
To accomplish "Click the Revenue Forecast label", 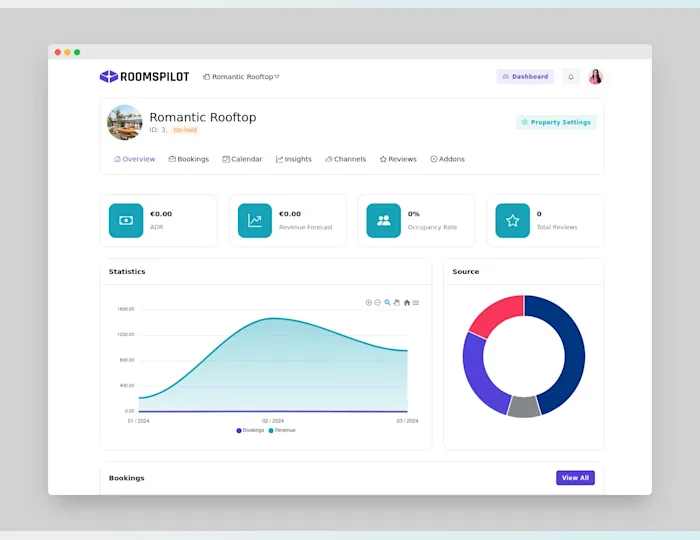I will point(306,227).
